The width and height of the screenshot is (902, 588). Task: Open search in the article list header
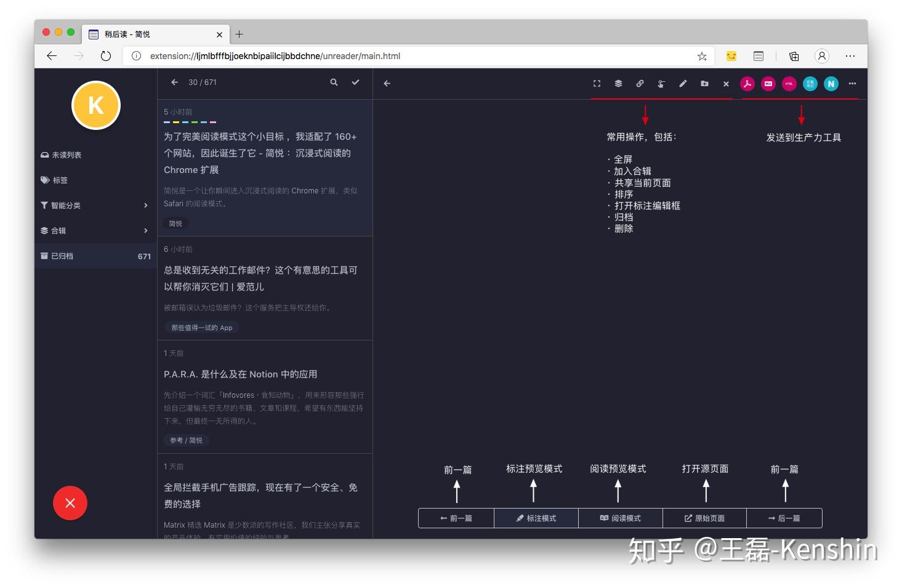[x=334, y=83]
